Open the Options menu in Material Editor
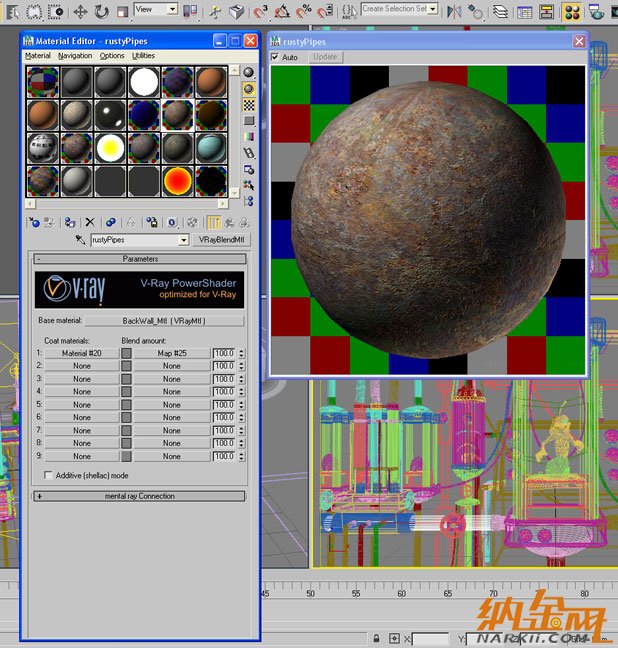Viewport: 618px width, 648px height. pyautogui.click(x=112, y=55)
